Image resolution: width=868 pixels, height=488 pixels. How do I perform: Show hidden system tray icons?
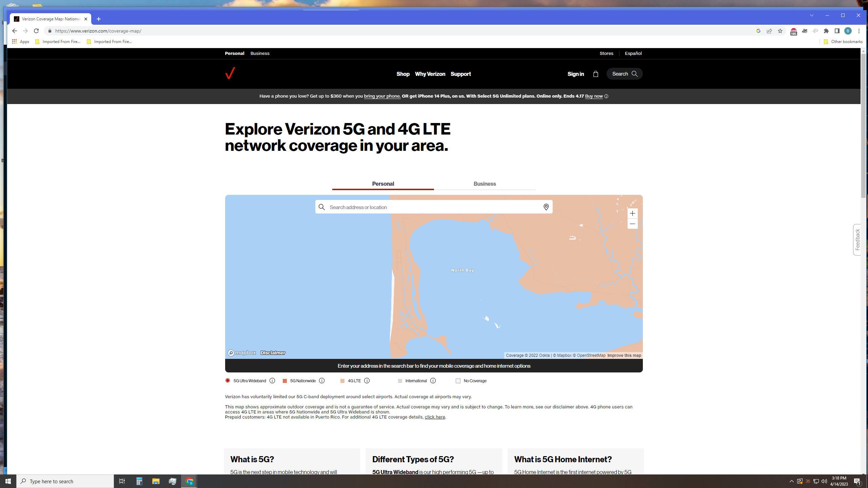pyautogui.click(x=792, y=481)
